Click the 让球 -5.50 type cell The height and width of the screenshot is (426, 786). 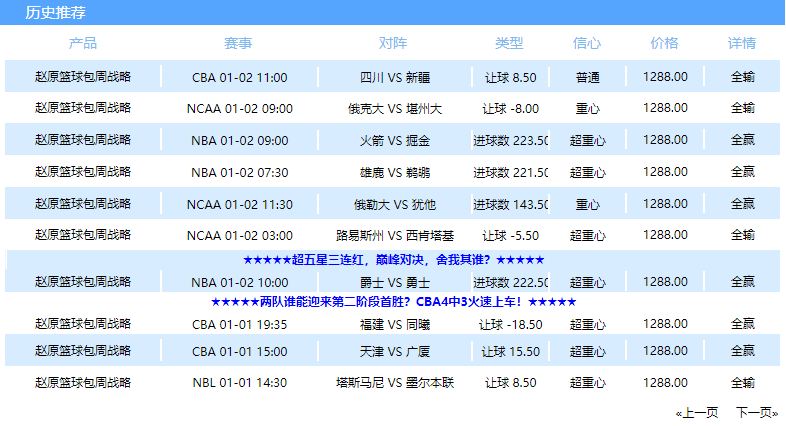(510, 236)
